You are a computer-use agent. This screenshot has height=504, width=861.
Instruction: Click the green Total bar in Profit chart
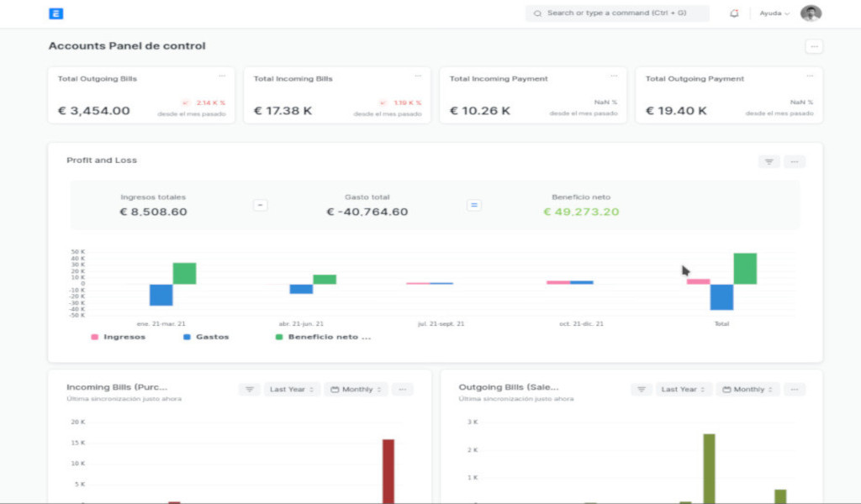(x=745, y=269)
